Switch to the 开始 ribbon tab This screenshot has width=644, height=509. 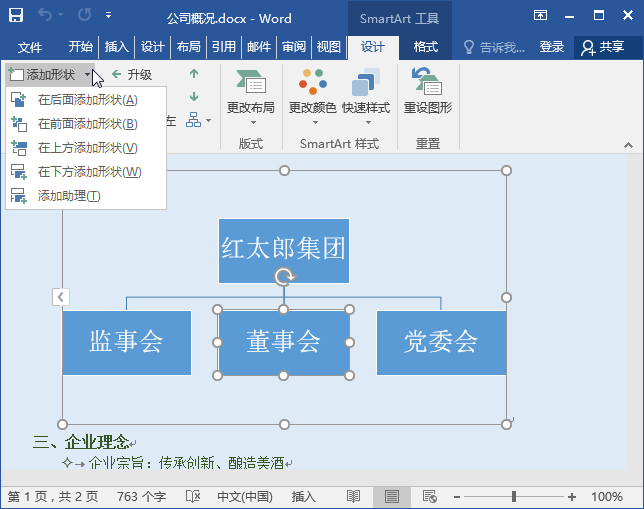point(80,47)
